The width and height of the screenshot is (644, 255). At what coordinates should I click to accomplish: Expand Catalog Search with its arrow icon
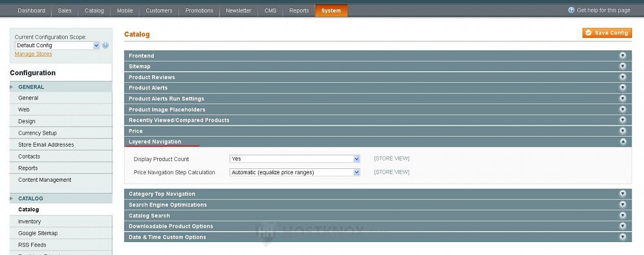tap(623, 216)
